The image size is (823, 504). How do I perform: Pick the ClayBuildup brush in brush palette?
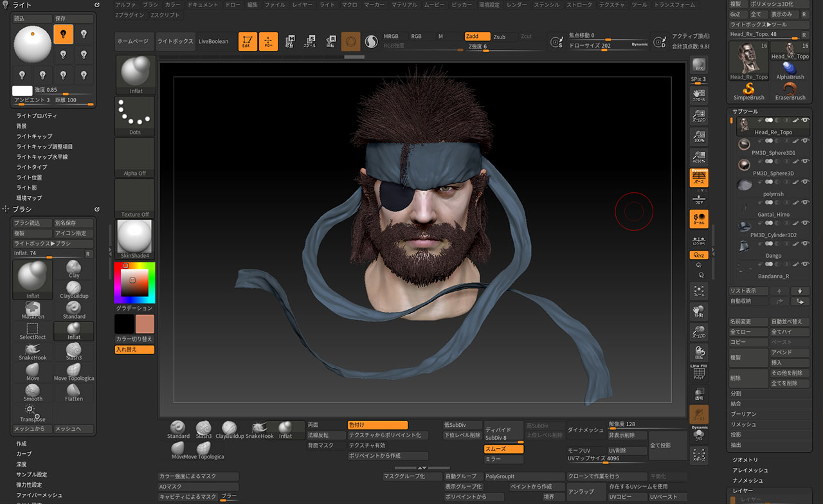(x=74, y=289)
